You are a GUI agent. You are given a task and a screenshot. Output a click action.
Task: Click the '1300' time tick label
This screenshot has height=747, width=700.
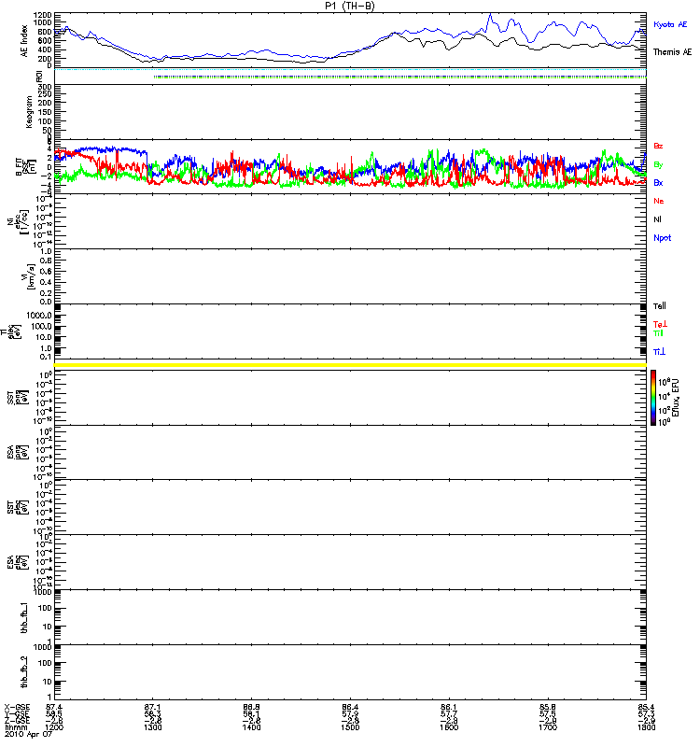click(152, 727)
